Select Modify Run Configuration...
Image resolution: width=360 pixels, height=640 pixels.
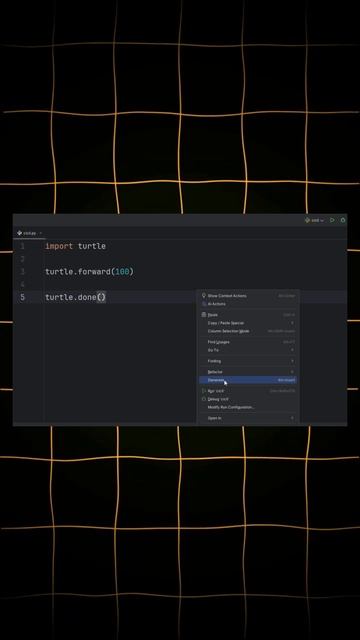coord(249,407)
